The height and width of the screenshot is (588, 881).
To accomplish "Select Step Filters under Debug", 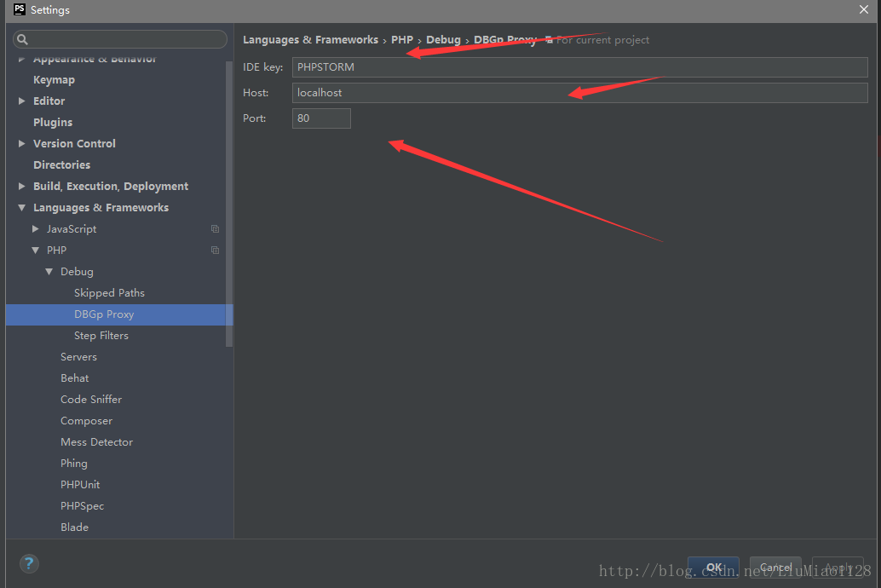I will 101,336.
